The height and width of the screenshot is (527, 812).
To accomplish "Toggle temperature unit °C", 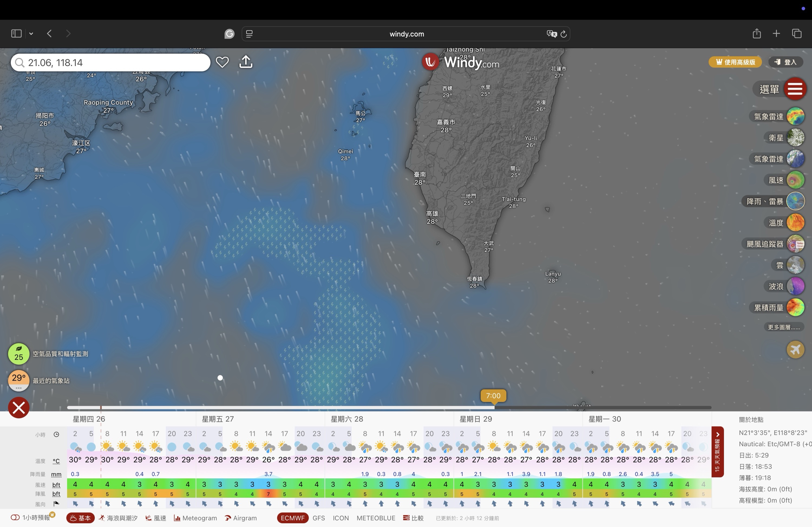I will coord(56,461).
